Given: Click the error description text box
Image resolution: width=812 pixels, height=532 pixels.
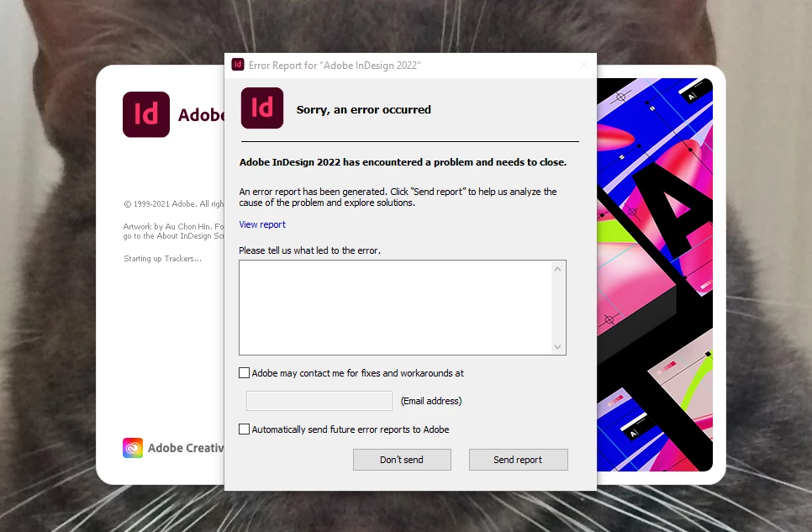Looking at the screenshot, I should pos(396,308).
